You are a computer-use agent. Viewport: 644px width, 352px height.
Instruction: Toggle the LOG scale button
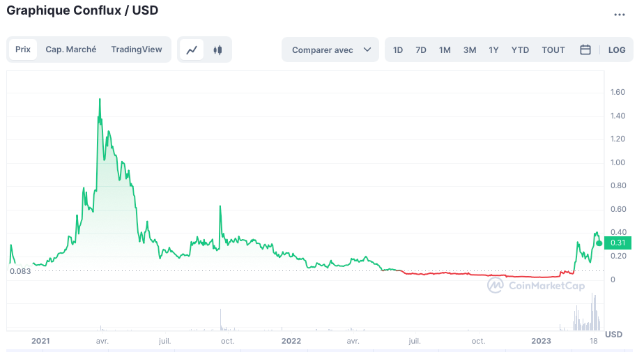click(617, 50)
